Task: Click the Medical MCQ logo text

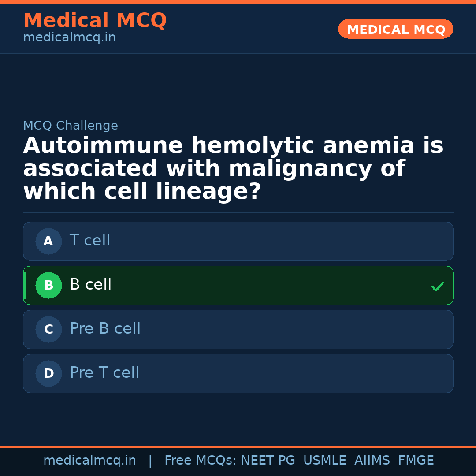Action: pyautogui.click(x=95, y=20)
